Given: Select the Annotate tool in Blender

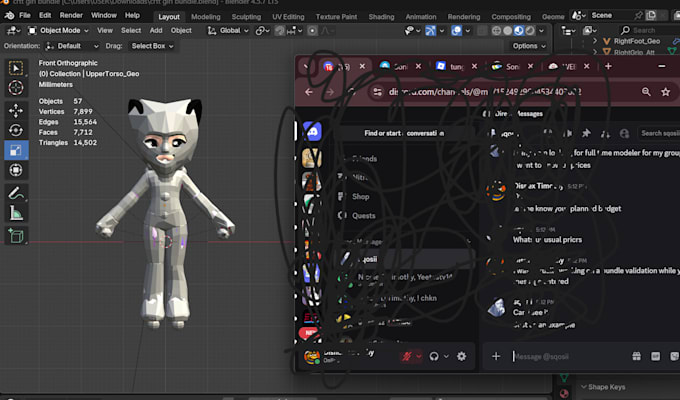Looking at the screenshot, I should point(16,193).
